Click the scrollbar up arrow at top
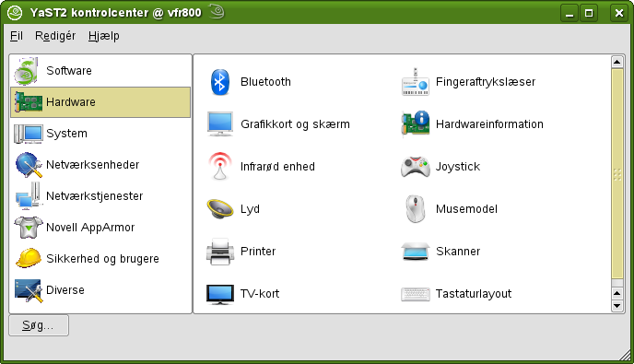Viewport: 634px width, 364px height. (617, 62)
